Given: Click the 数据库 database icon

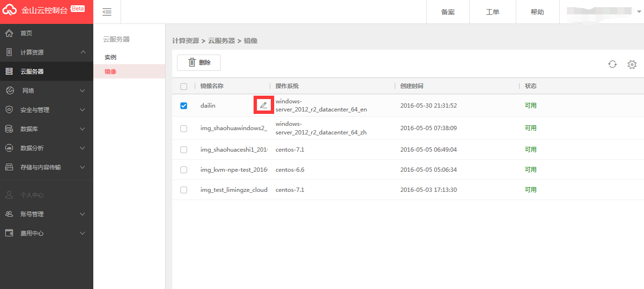Looking at the screenshot, I should tap(9, 129).
